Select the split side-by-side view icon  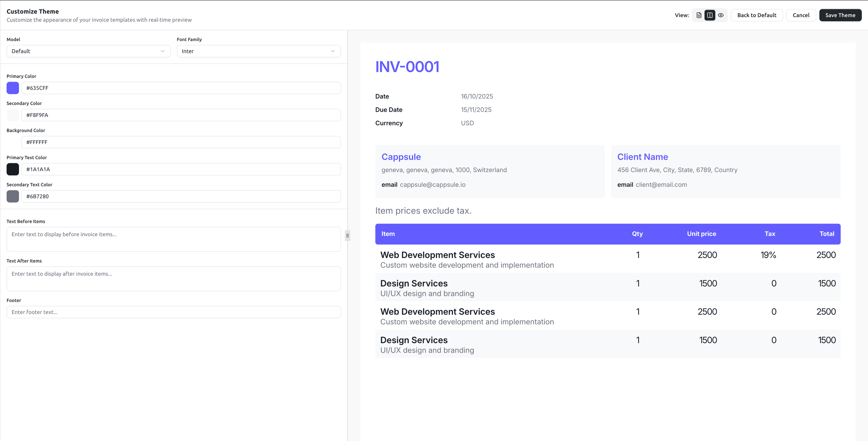[x=710, y=15]
